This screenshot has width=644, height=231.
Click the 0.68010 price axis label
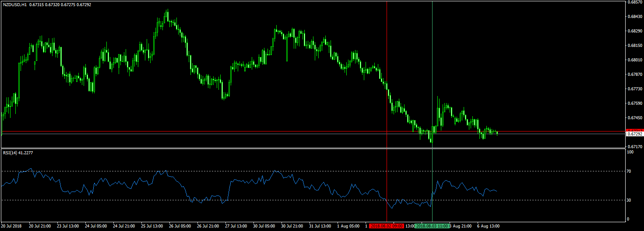pos(634,60)
